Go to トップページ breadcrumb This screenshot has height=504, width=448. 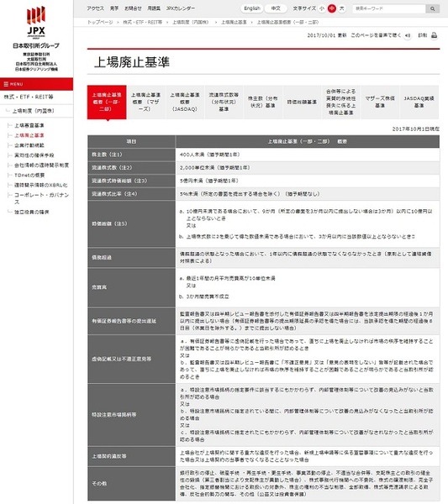(100, 22)
